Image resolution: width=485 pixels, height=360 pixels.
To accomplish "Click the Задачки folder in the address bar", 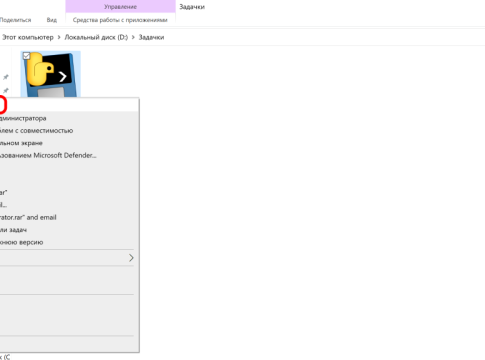I will click(x=151, y=37).
